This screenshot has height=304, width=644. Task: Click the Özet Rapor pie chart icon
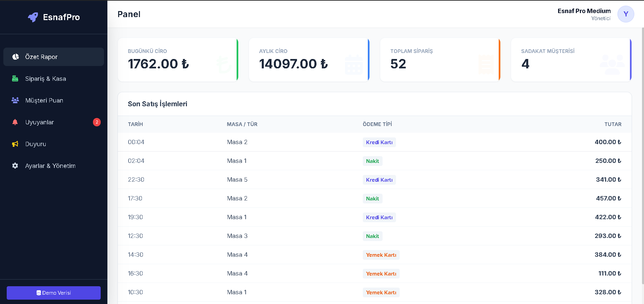tap(15, 57)
